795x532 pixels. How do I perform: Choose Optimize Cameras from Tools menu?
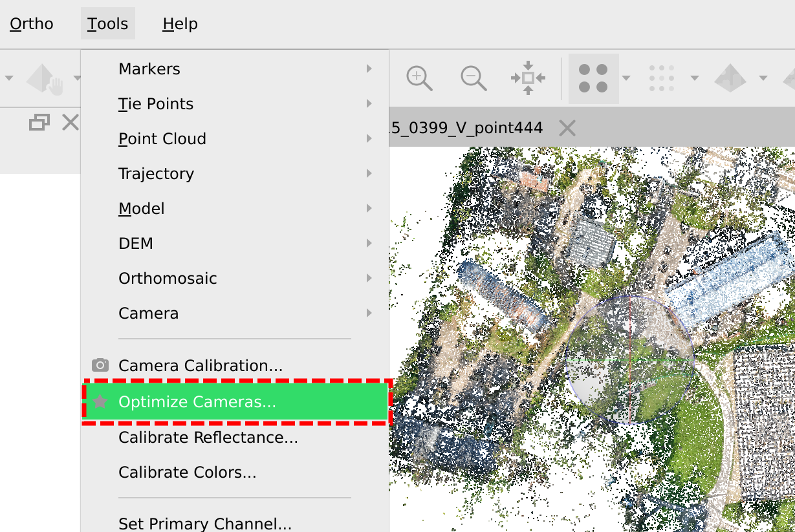click(x=235, y=401)
